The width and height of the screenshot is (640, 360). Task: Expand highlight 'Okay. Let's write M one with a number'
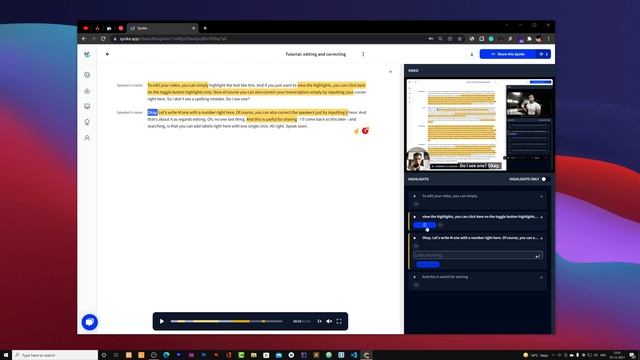542,238
